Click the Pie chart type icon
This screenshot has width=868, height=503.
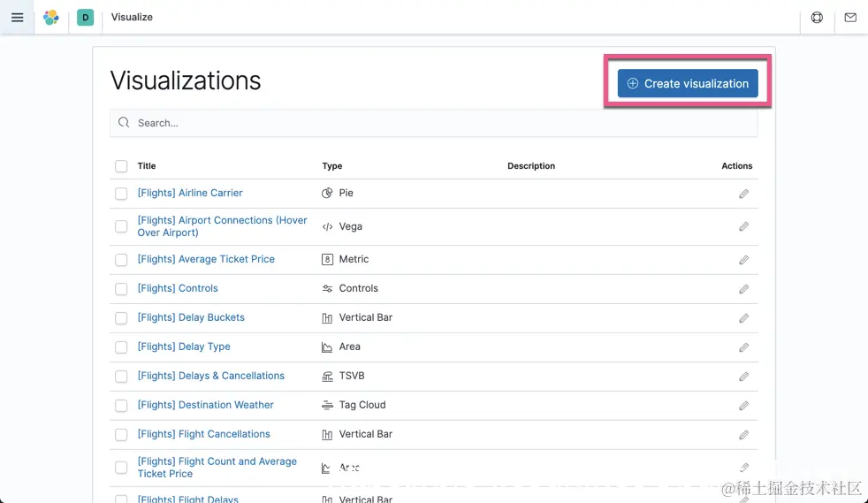(327, 193)
